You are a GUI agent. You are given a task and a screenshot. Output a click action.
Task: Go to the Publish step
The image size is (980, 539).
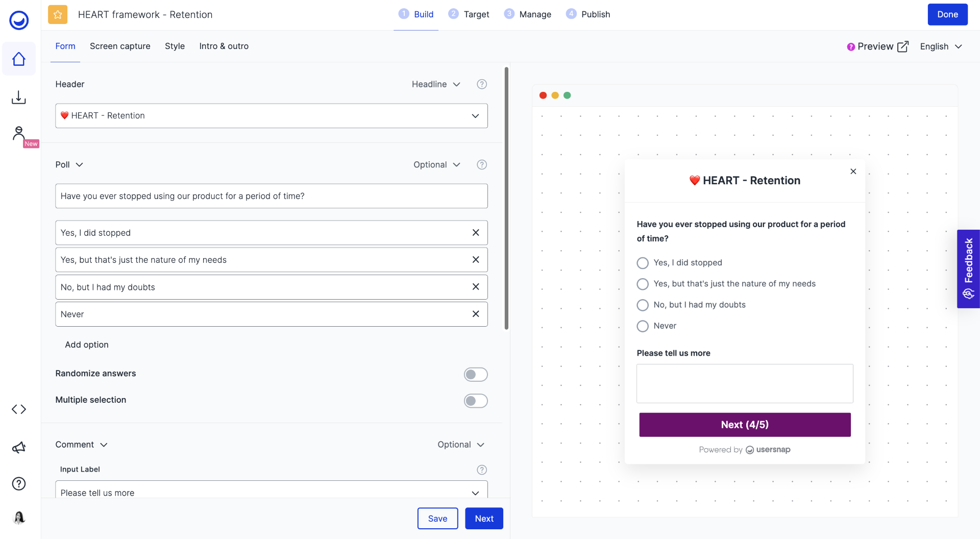coord(588,14)
